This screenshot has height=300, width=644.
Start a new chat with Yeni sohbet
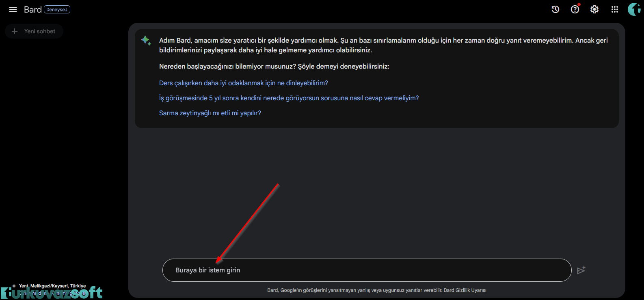(x=34, y=31)
